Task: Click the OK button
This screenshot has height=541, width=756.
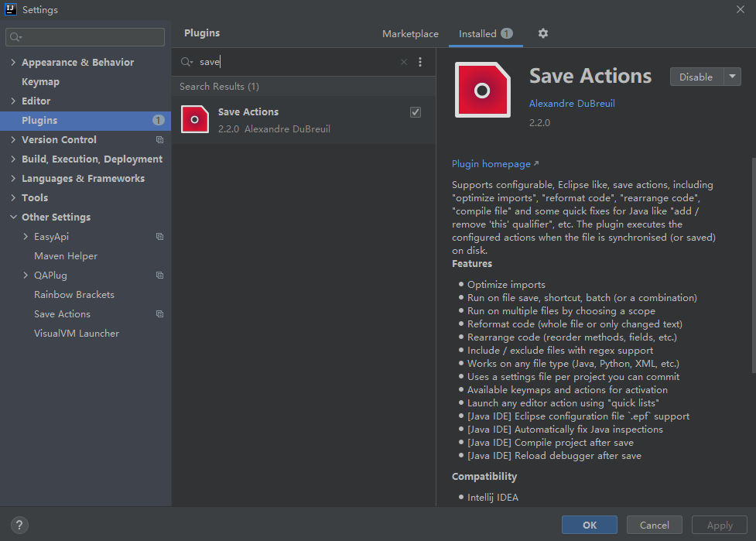Action: [589, 525]
